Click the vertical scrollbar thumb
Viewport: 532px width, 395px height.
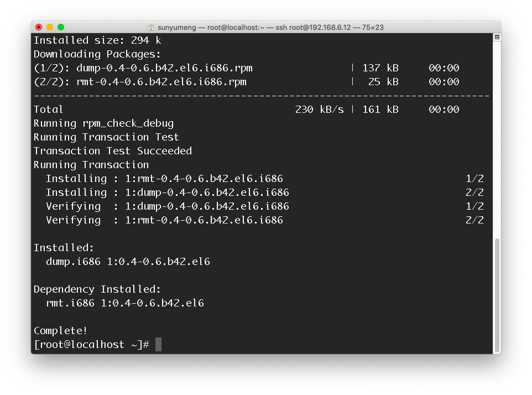pos(497,295)
